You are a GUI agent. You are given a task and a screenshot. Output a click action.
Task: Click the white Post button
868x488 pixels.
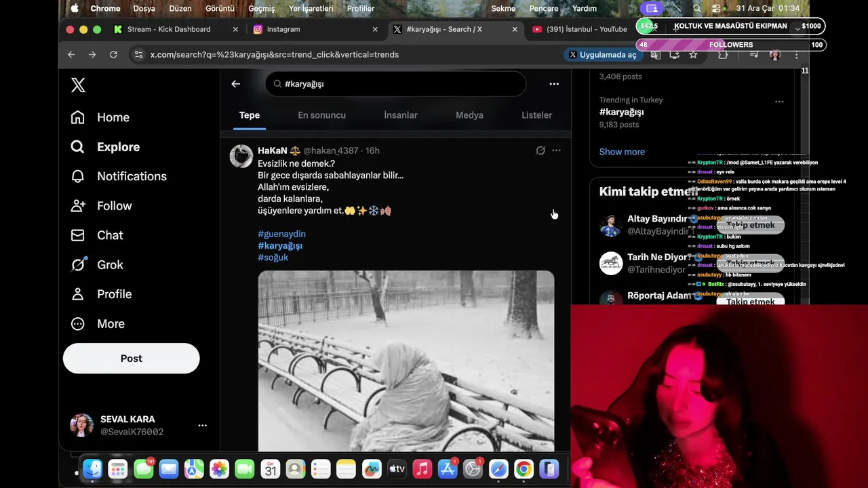pos(132,359)
